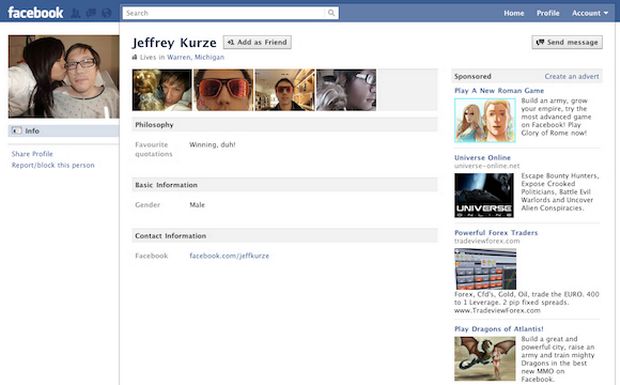Click the Facebook logo
Screen dimensions: 620x385
pos(35,13)
